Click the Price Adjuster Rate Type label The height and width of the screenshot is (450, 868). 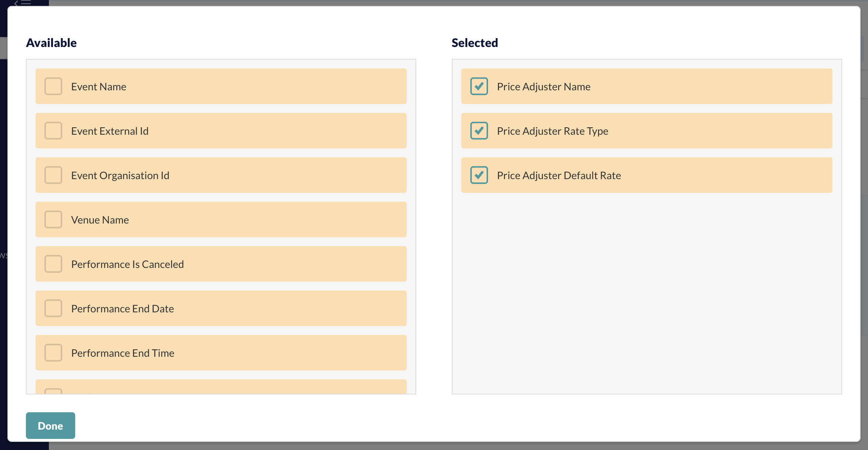click(552, 131)
